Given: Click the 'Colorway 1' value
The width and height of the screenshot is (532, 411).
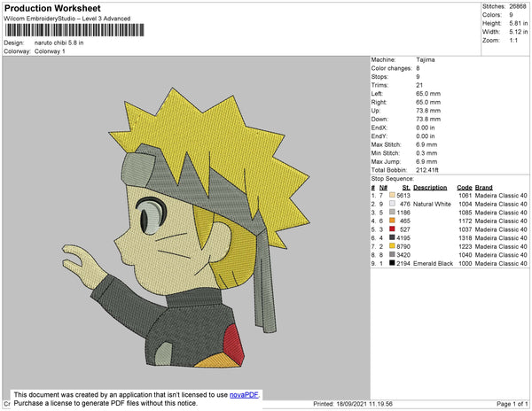Looking at the screenshot, I should coord(50,51).
